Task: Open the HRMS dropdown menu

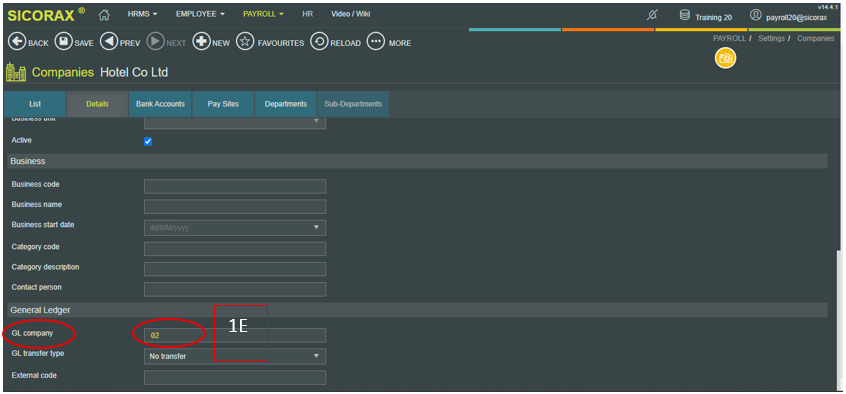Action: [x=142, y=15]
